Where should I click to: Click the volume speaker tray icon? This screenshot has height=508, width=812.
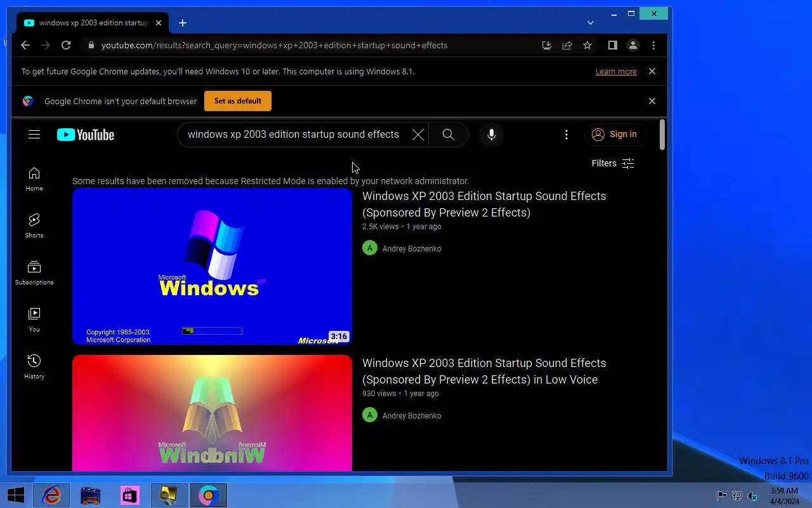coord(752,496)
